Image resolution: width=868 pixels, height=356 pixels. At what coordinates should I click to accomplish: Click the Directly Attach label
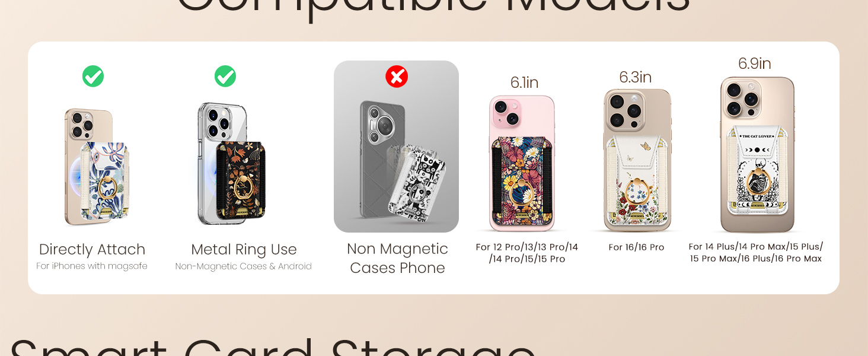click(x=92, y=249)
